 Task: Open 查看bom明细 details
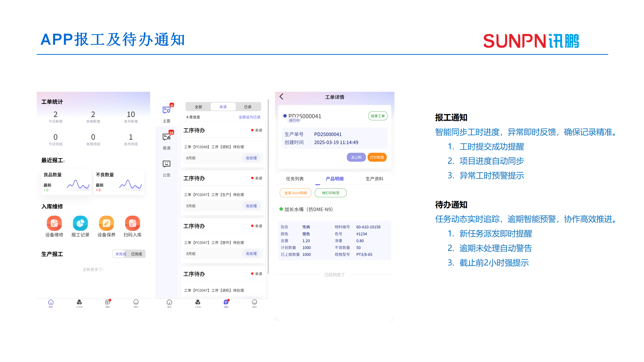[x=296, y=193]
